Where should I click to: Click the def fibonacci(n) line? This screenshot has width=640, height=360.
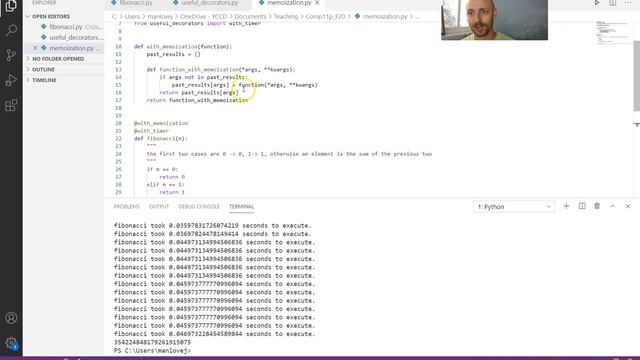point(161,139)
